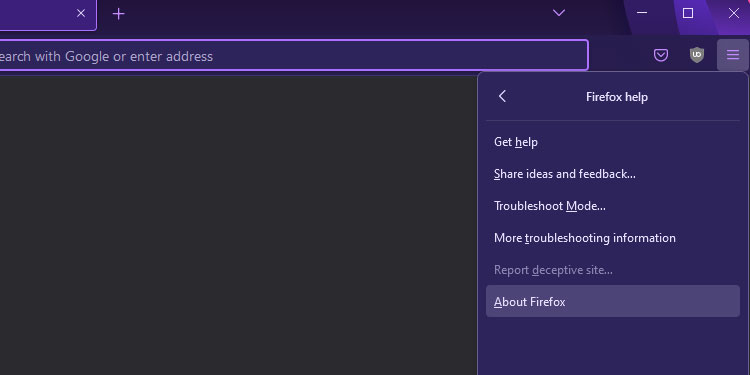Close the Firefox window
This screenshot has height=375, width=750.
733,13
